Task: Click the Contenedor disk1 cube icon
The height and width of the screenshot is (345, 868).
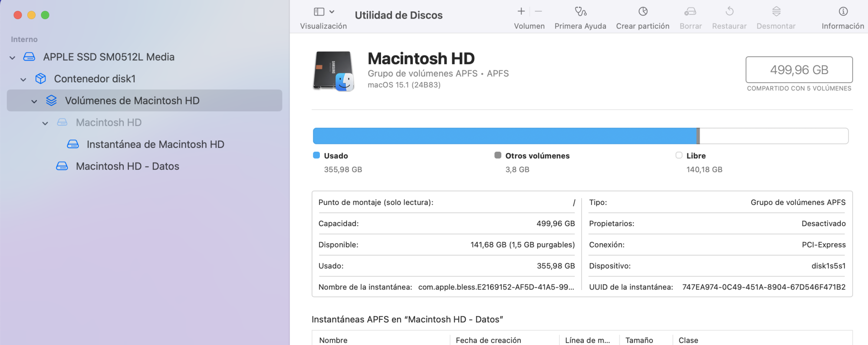Action: [40, 78]
